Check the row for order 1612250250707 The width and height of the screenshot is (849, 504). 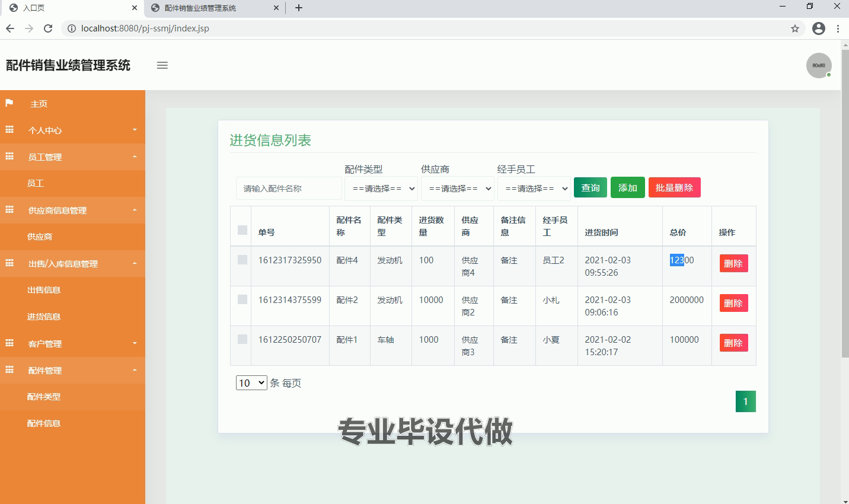click(x=242, y=339)
